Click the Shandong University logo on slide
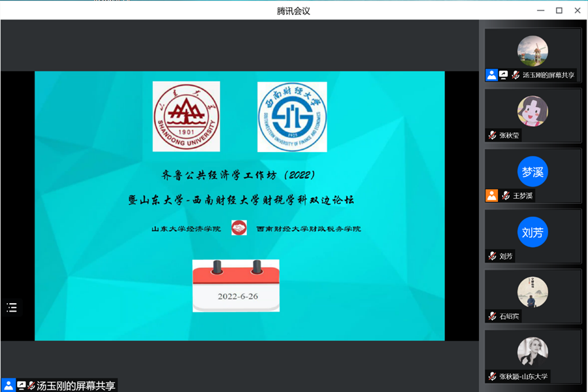Viewport: 588px width, 392px height. (x=186, y=116)
